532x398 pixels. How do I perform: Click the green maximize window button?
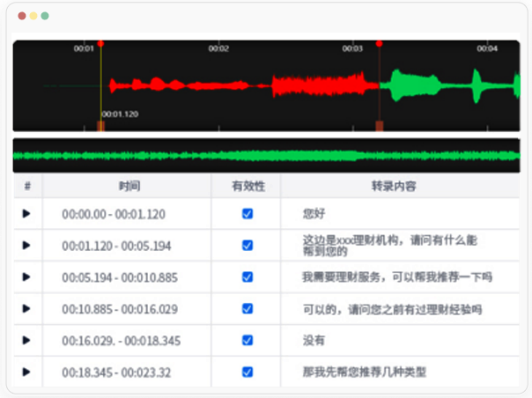click(45, 16)
